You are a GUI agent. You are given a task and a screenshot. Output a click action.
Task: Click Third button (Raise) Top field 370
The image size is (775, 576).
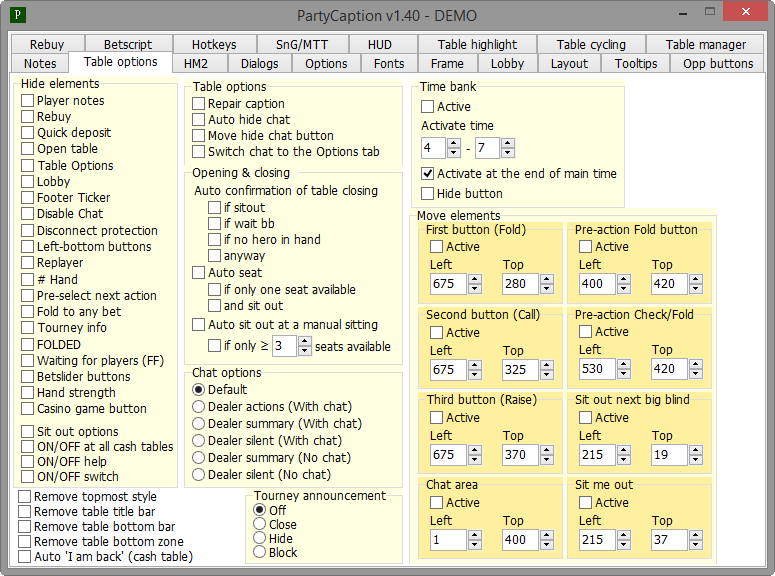(x=521, y=455)
